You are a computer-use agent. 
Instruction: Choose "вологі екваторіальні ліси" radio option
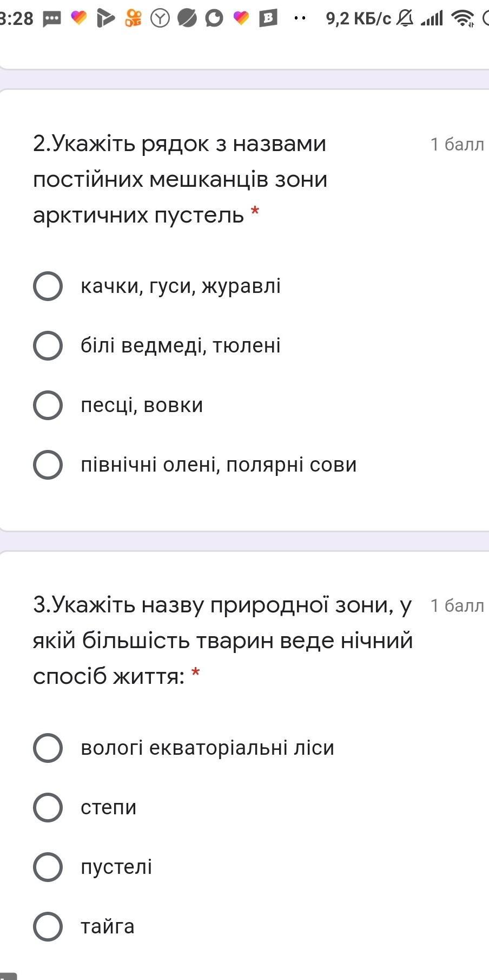(48, 748)
